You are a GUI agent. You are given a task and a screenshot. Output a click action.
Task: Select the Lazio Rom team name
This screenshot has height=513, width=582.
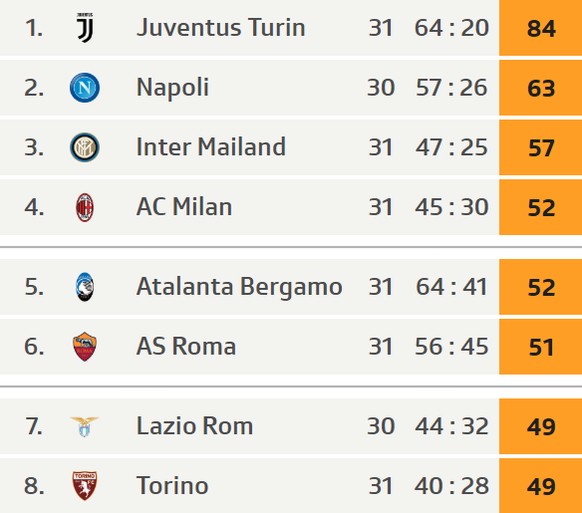point(194,426)
